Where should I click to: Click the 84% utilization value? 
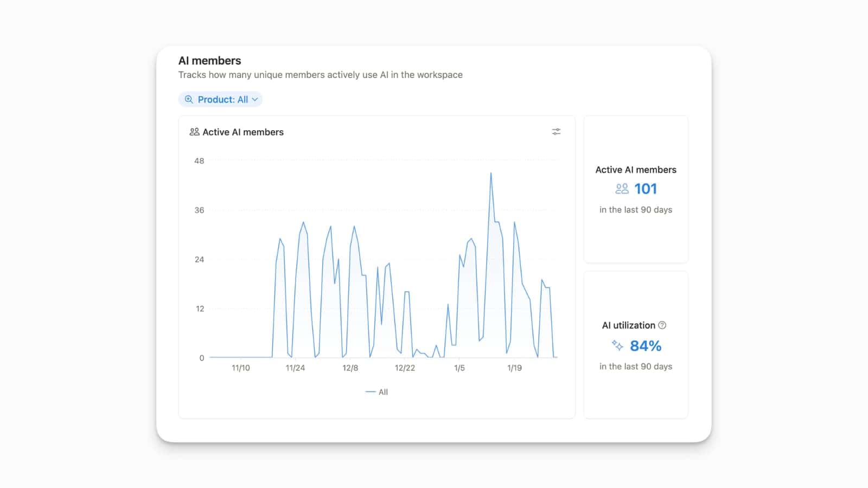click(645, 345)
